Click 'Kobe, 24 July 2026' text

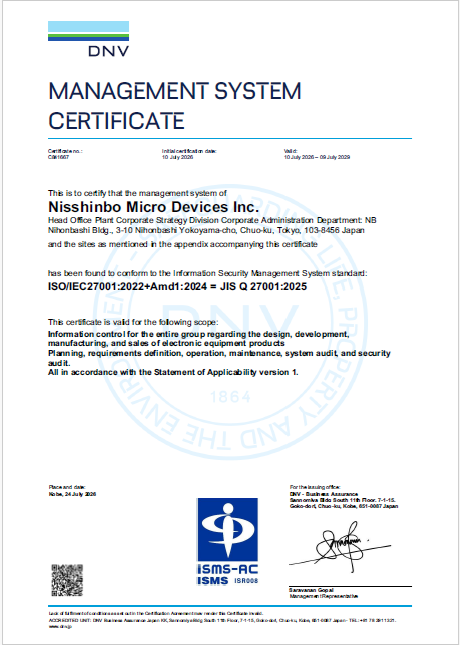[72, 494]
